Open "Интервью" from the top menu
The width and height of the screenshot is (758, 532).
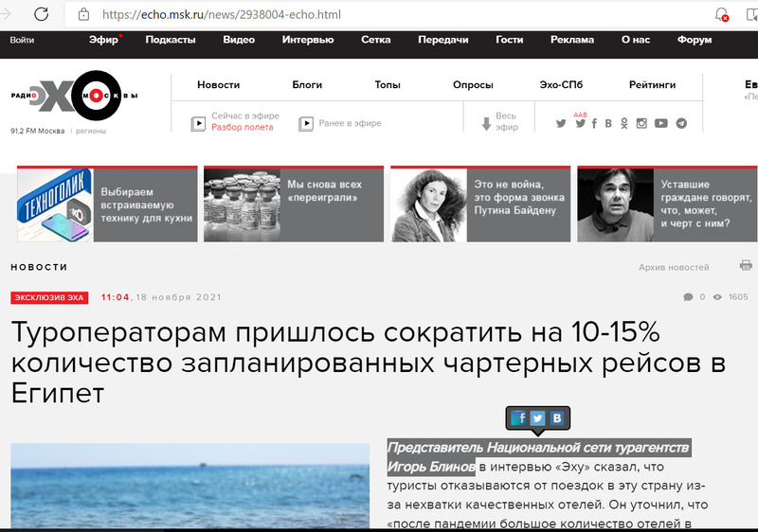click(307, 40)
